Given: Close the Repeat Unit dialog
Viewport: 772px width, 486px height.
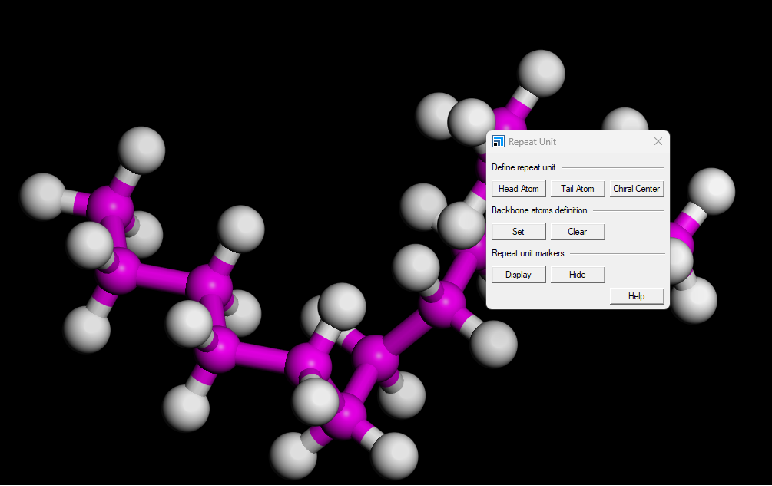Looking at the screenshot, I should point(657,142).
